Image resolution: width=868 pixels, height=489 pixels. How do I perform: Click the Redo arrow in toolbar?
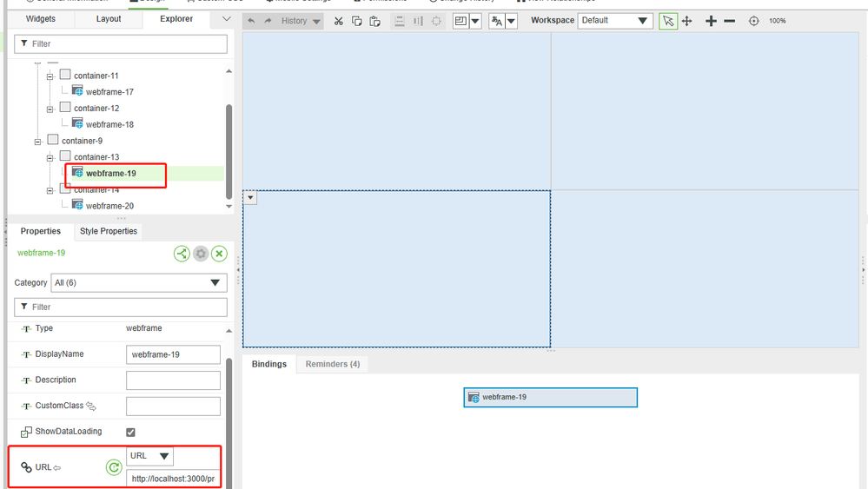(268, 21)
